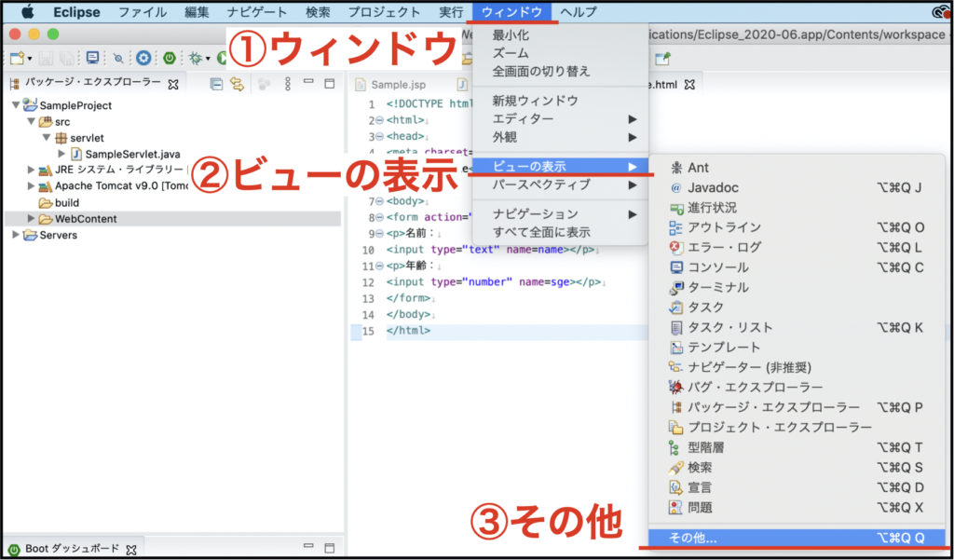Click the blue gear toolbar icon
954x560 pixels.
[x=143, y=58]
